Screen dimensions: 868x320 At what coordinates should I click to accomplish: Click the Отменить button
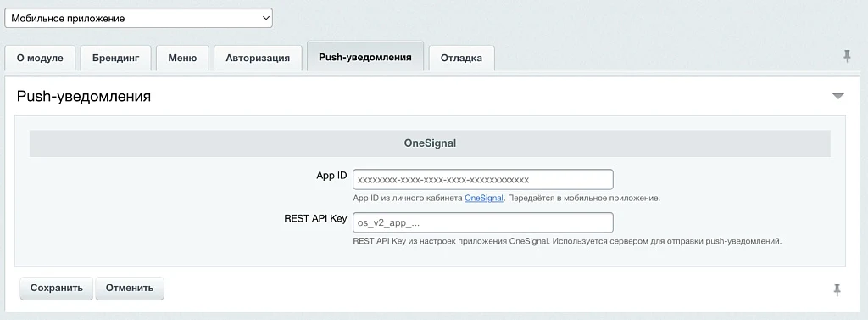pos(130,289)
